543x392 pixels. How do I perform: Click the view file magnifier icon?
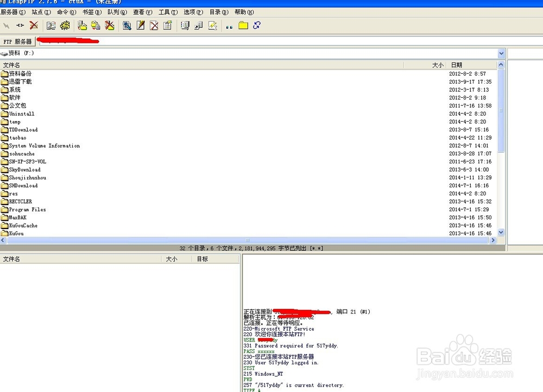click(127, 26)
